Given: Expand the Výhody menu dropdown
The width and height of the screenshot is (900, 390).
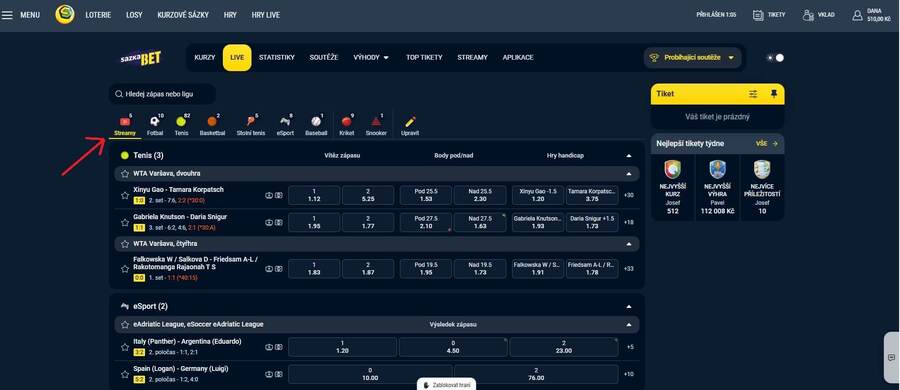Looking at the screenshot, I should pos(371,57).
